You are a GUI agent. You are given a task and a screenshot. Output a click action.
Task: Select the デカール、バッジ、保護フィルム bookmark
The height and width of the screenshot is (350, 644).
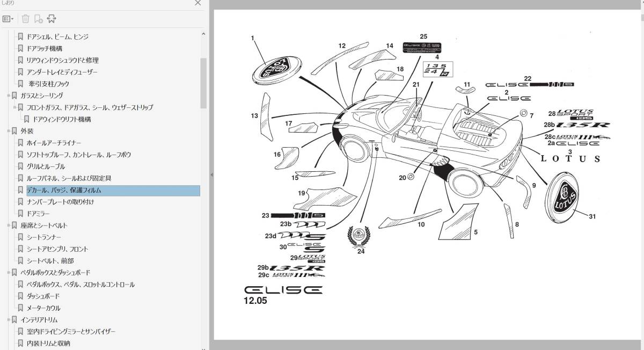point(64,191)
